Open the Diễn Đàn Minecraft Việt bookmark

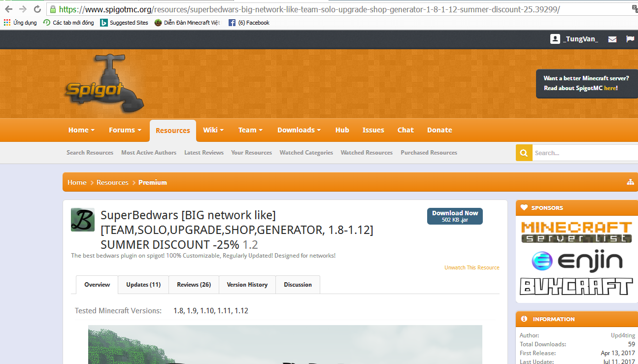point(187,23)
